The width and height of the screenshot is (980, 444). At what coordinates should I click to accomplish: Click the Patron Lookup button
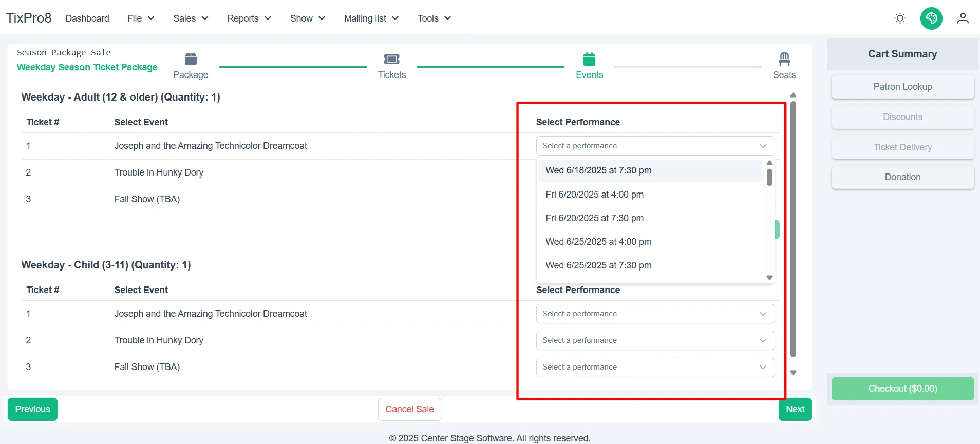tap(902, 87)
